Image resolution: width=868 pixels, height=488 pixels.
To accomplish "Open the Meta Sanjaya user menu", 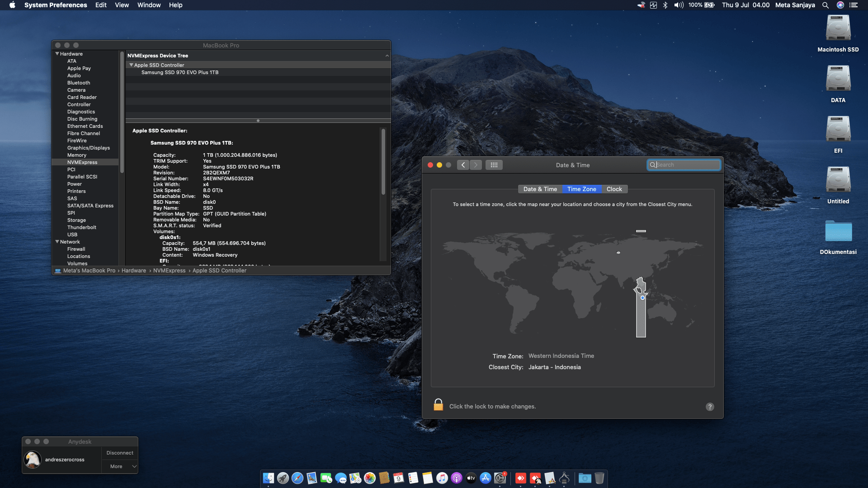I will click(795, 5).
